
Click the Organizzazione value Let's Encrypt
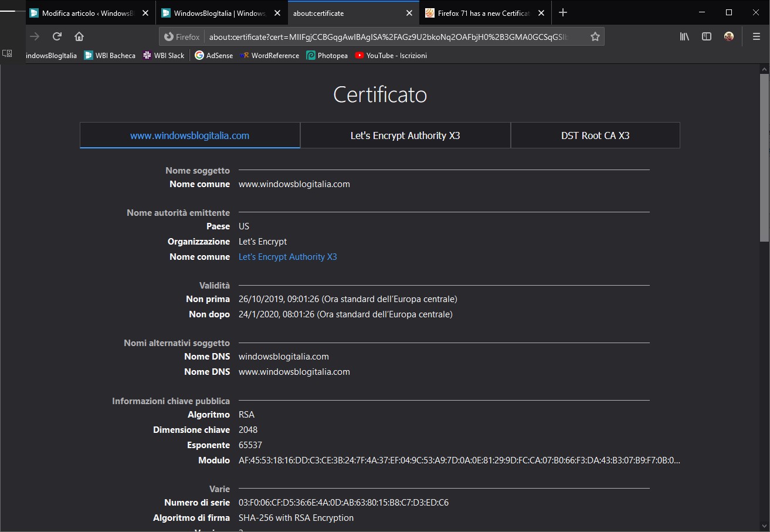click(x=263, y=242)
